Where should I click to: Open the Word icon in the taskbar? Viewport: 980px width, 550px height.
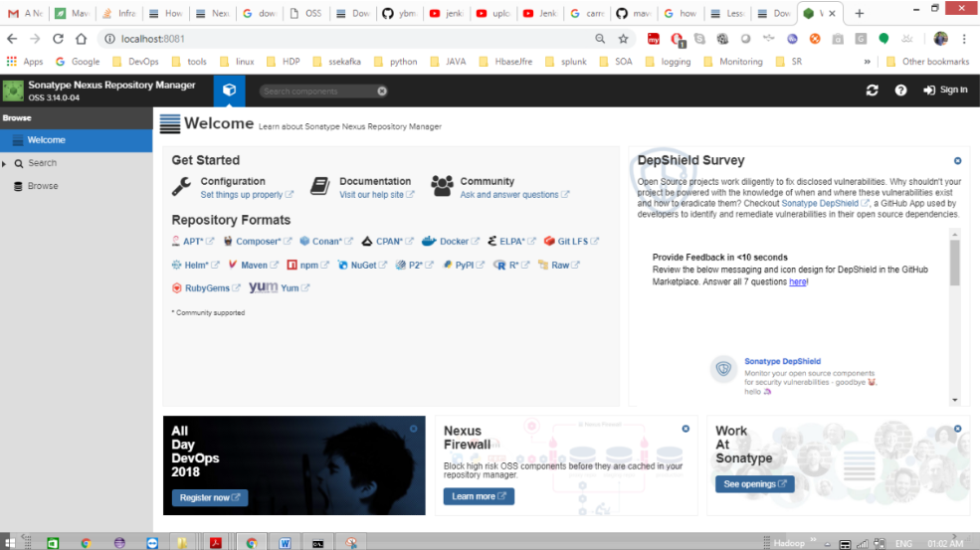tap(285, 542)
